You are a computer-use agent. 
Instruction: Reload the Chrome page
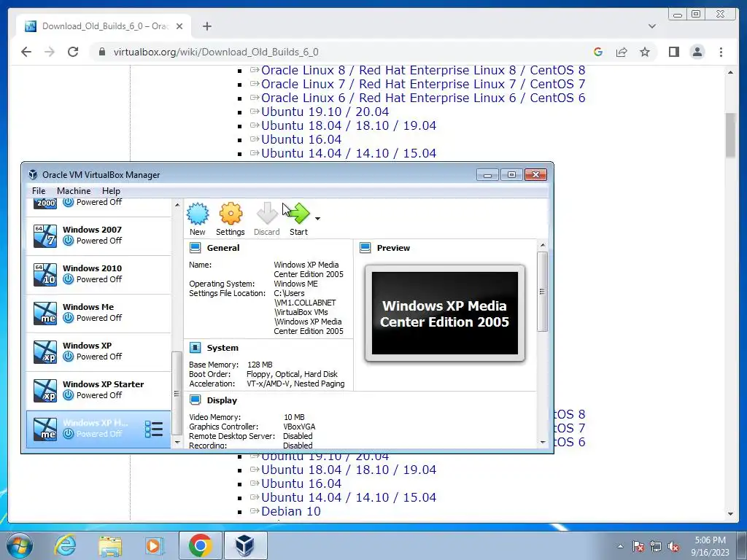(x=73, y=52)
